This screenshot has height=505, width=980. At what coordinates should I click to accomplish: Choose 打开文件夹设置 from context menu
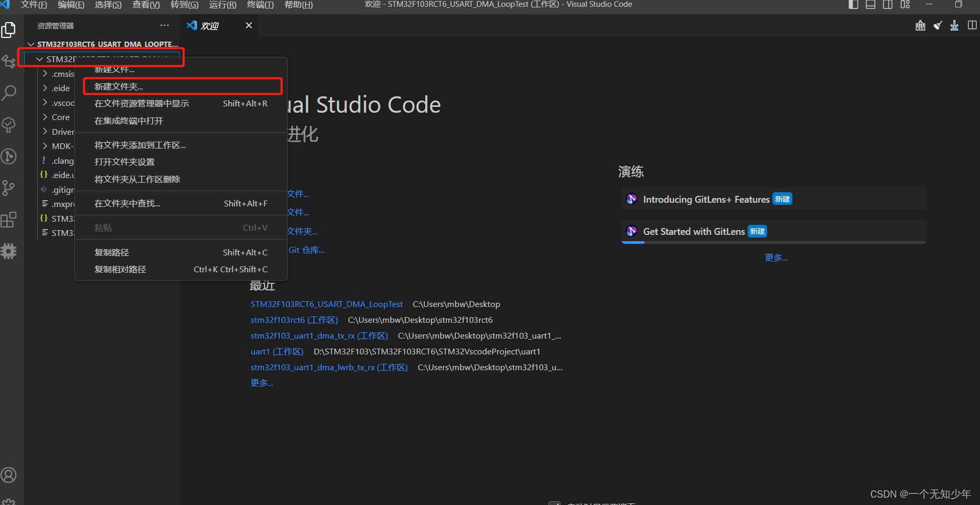click(181, 162)
